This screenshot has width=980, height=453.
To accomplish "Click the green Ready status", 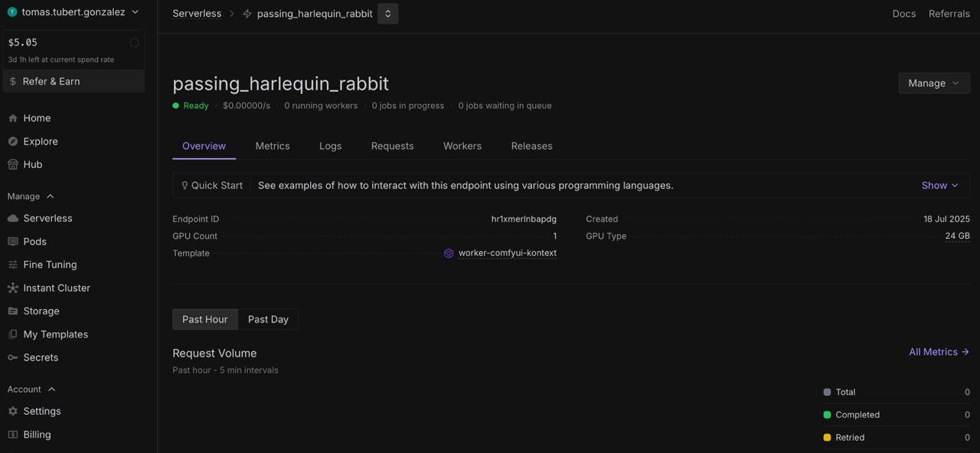I will (x=191, y=106).
